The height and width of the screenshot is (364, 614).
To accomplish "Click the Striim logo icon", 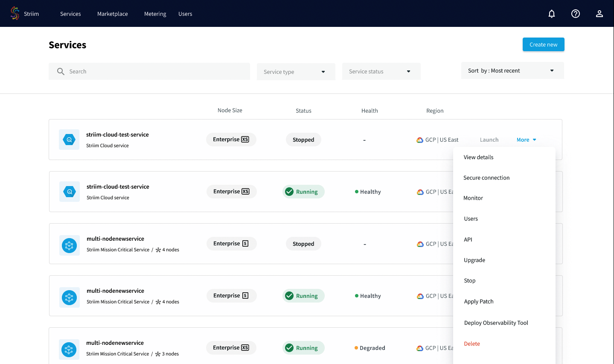I will click(15, 13).
